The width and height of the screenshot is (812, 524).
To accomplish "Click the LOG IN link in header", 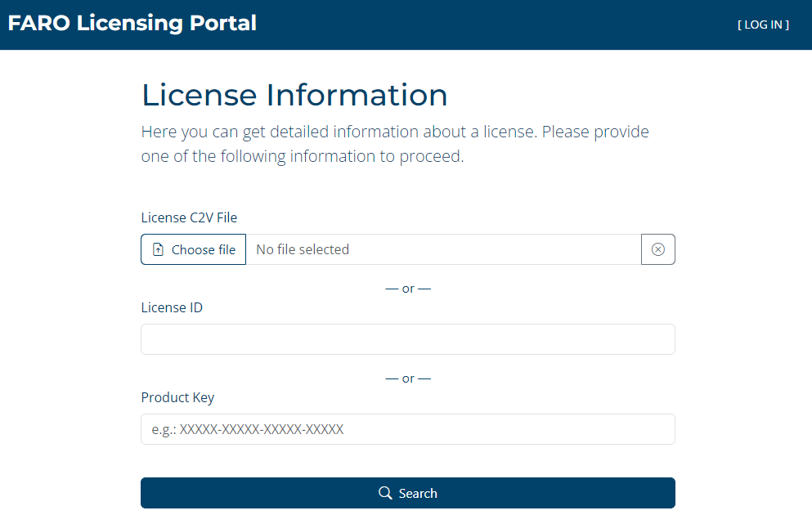I will click(x=763, y=25).
